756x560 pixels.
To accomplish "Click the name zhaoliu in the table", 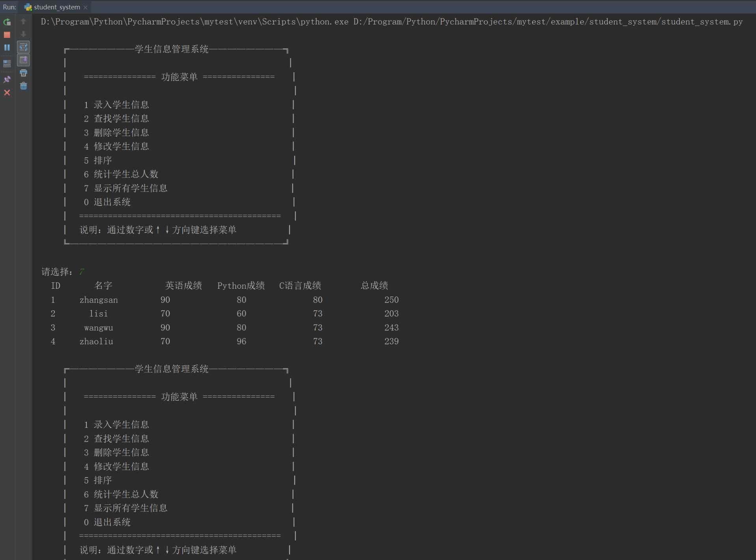I will click(x=96, y=342).
